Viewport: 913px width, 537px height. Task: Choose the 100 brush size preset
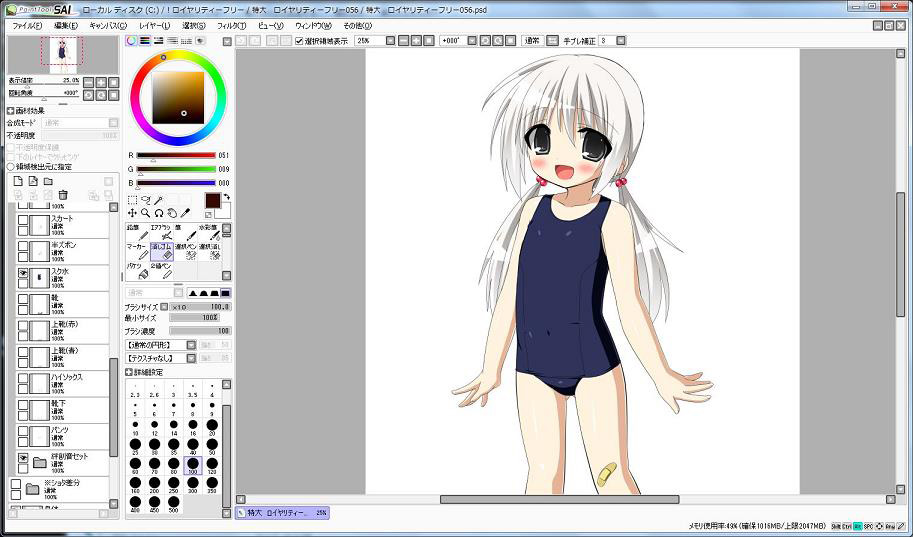pos(192,465)
